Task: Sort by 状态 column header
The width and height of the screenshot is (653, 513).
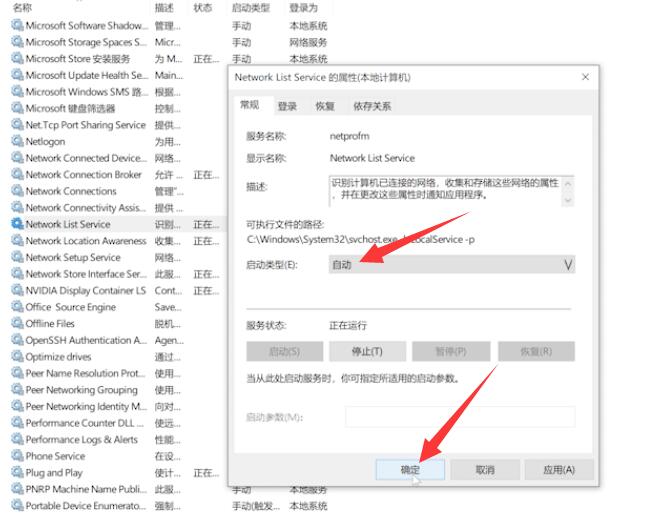Action: [x=203, y=7]
